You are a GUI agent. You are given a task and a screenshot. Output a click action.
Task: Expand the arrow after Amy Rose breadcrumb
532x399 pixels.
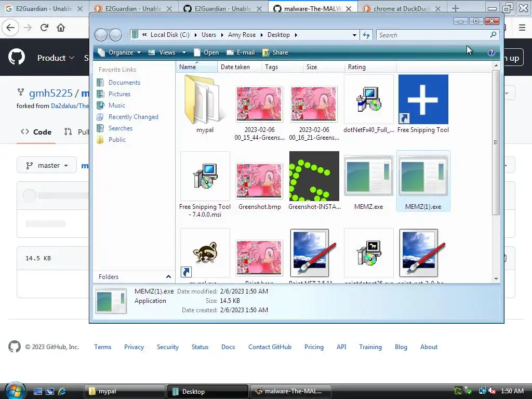pos(262,35)
